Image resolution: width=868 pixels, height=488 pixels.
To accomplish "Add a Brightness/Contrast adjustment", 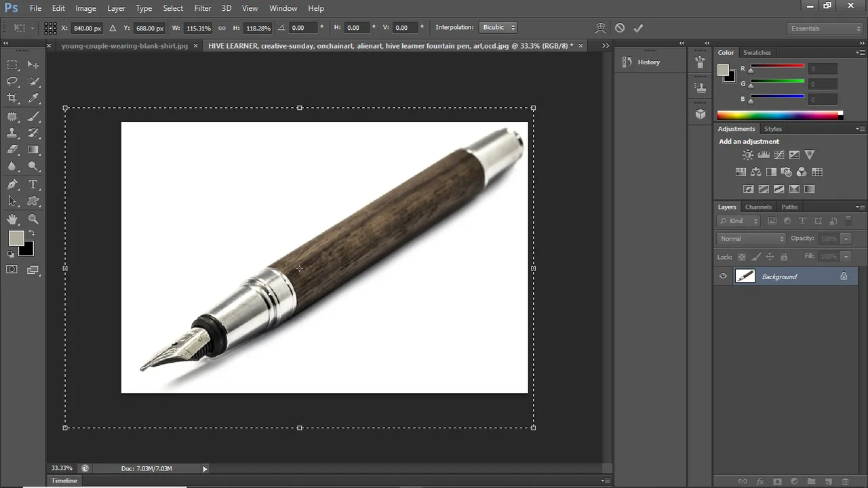I will tap(747, 155).
